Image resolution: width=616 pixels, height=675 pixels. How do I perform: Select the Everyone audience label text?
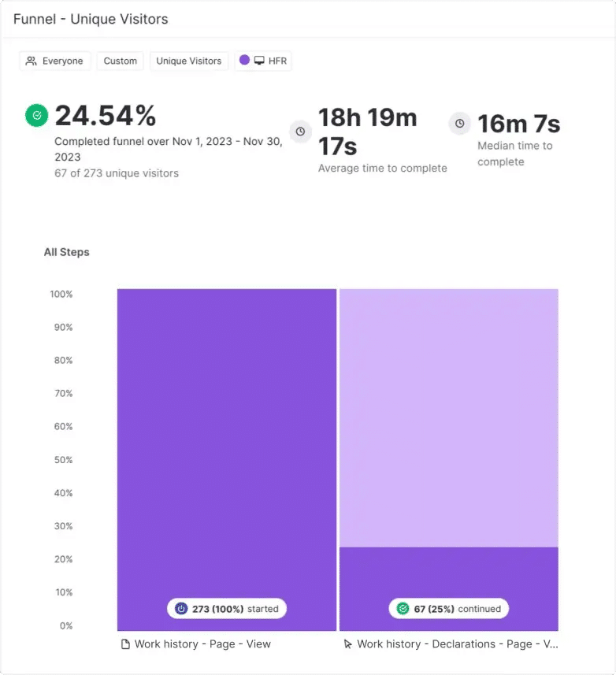(62, 61)
